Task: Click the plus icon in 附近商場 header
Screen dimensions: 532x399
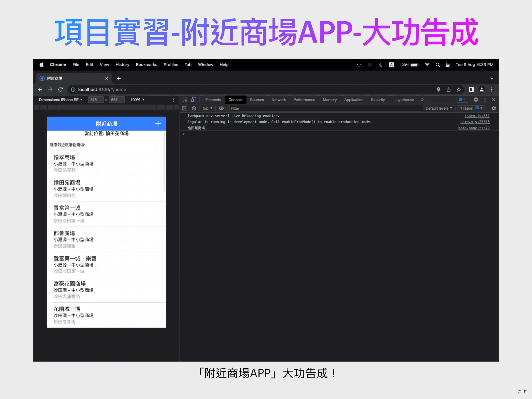Action: click(x=158, y=124)
